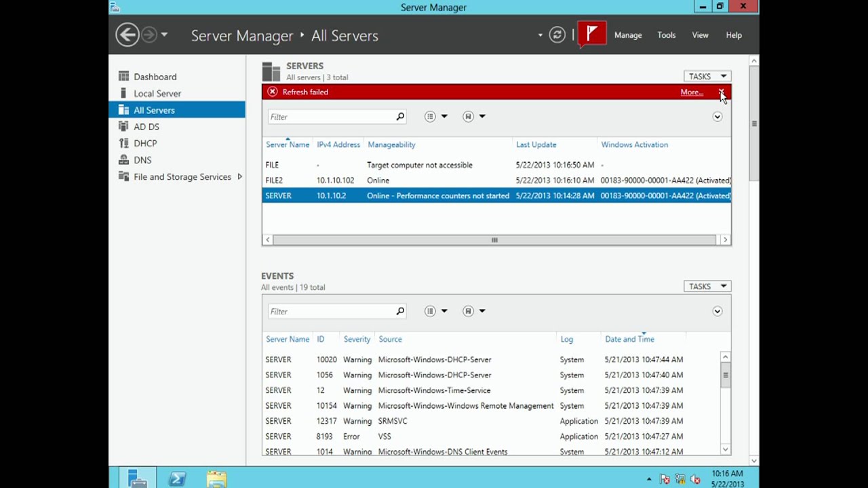This screenshot has height=488, width=868.
Task: Click the DNS icon in sidebar
Action: (x=123, y=160)
